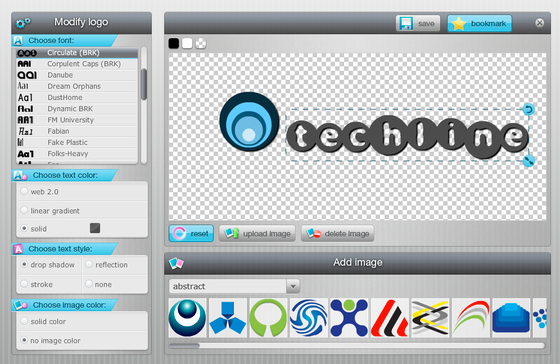
Task: Bookmark this logo
Action: (x=479, y=24)
